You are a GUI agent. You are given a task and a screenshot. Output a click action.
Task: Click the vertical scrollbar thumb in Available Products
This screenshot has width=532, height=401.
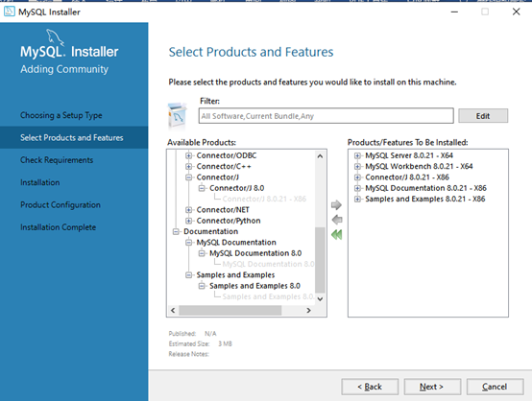pyautogui.click(x=320, y=260)
